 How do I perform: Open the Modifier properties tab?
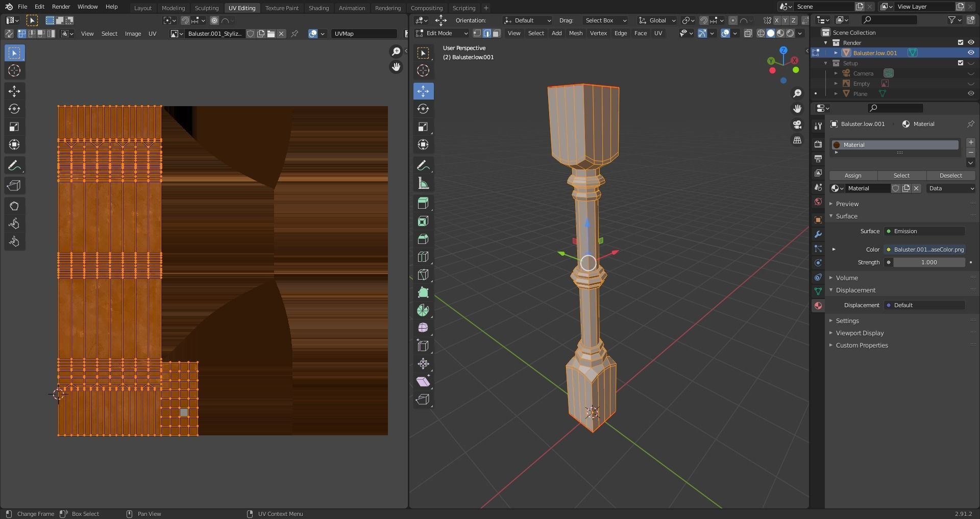818,234
